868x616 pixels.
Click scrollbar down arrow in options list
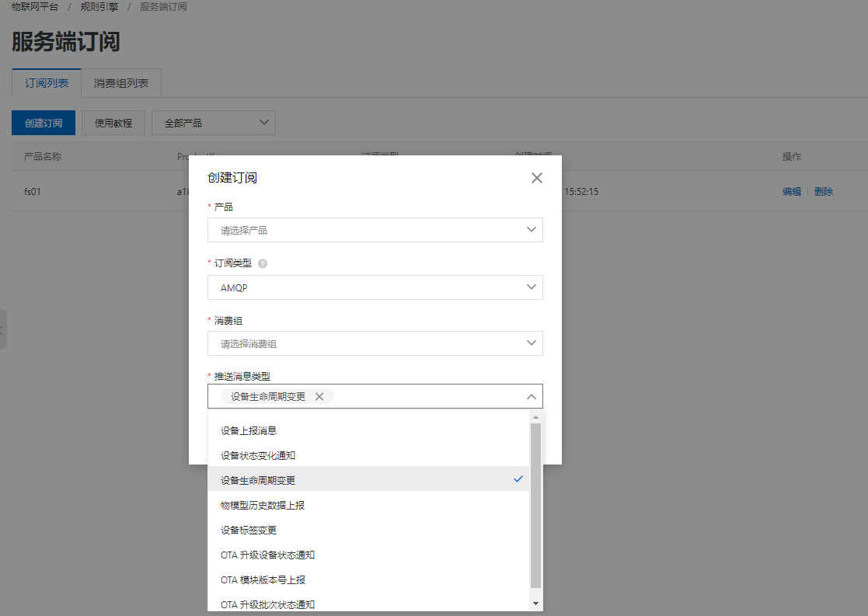(535, 603)
